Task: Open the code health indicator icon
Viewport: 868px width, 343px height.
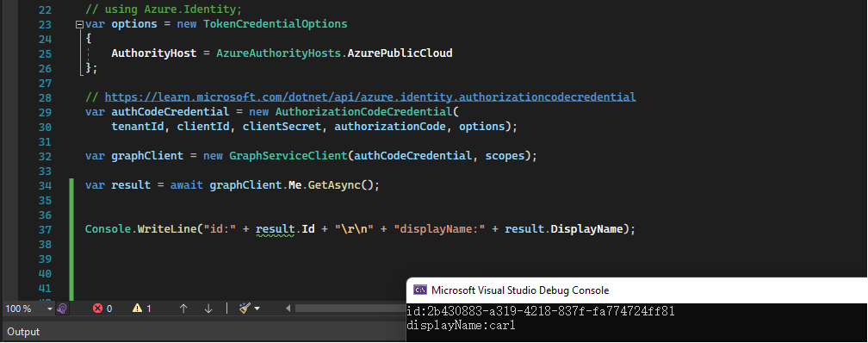Action: 63,309
